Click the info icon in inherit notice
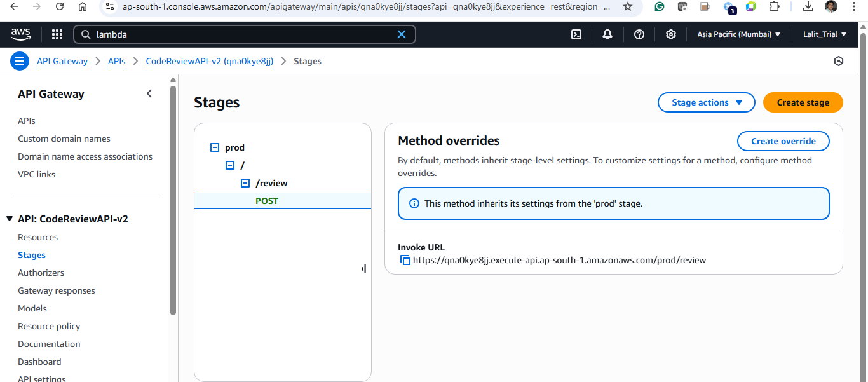868x382 pixels. pos(414,203)
